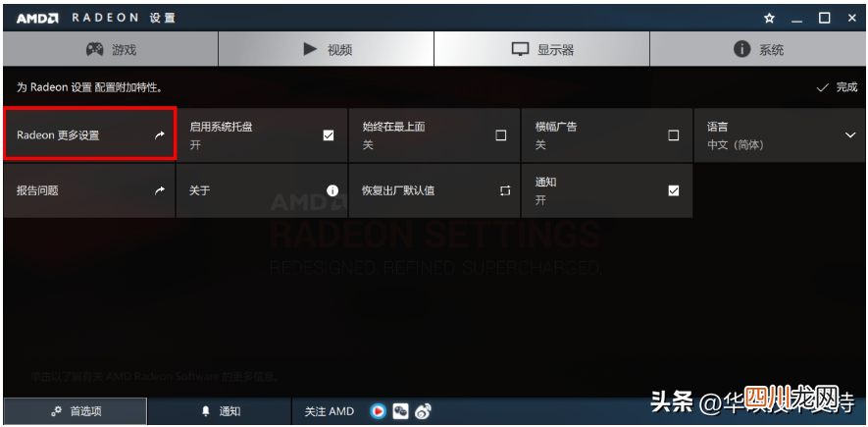868x427 pixels.
Task: Open 首选项 (Preferences) at bottom bar
Action: tap(76, 411)
